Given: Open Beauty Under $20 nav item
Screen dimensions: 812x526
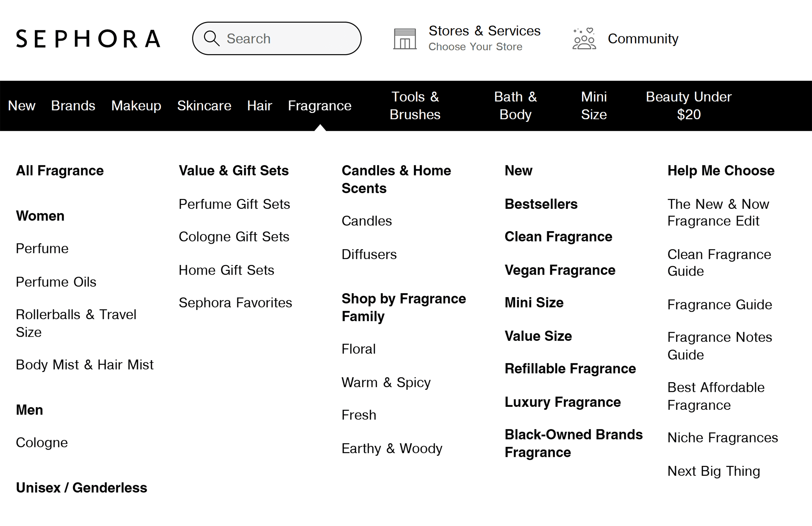Looking at the screenshot, I should pyautogui.click(x=689, y=106).
